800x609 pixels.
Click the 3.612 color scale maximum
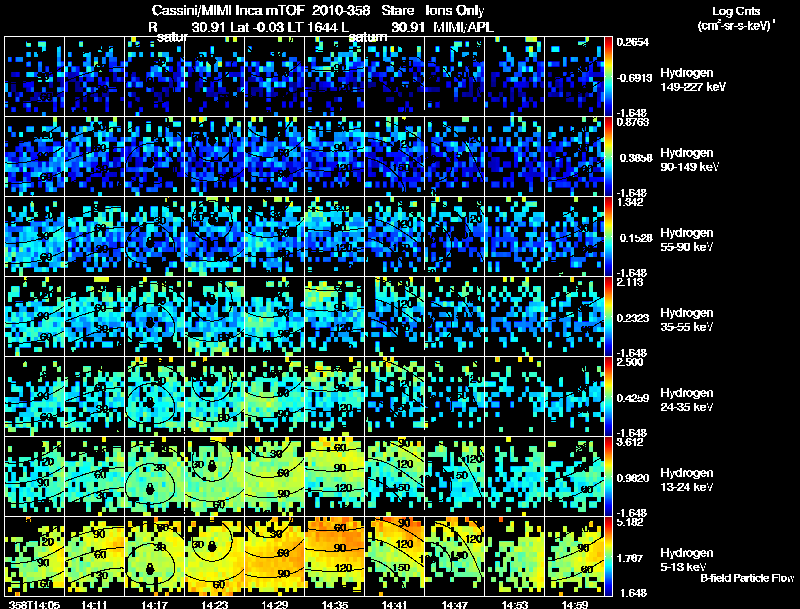[x=630, y=442]
